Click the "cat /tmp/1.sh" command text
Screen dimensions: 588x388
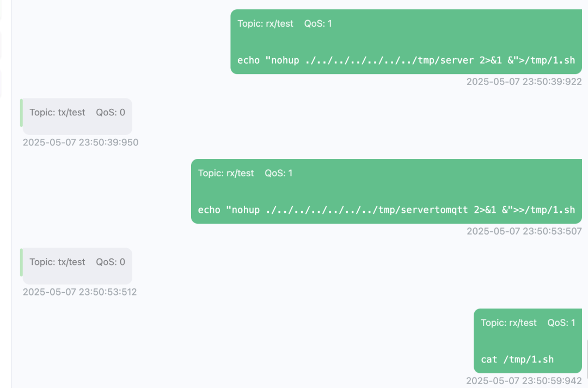coord(517,360)
